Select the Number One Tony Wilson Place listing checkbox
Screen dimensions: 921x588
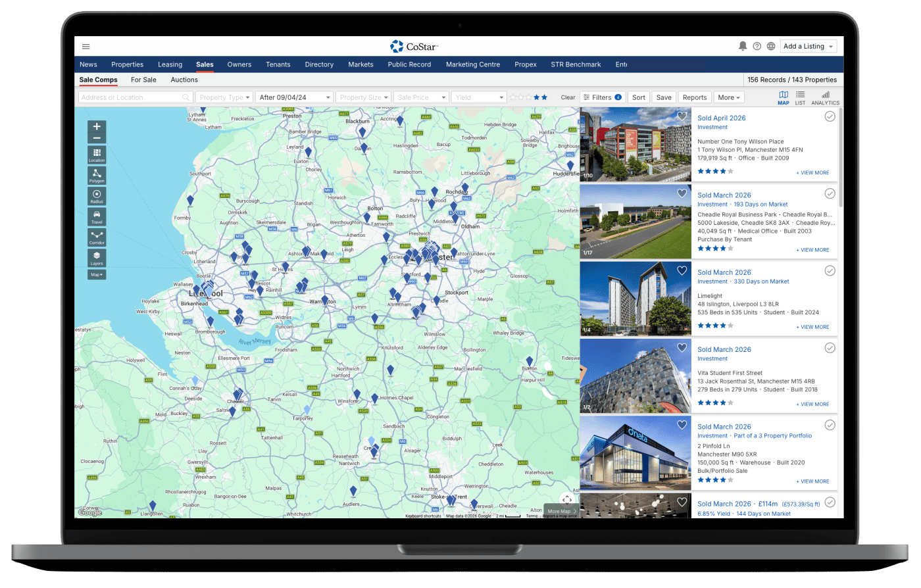coord(830,116)
